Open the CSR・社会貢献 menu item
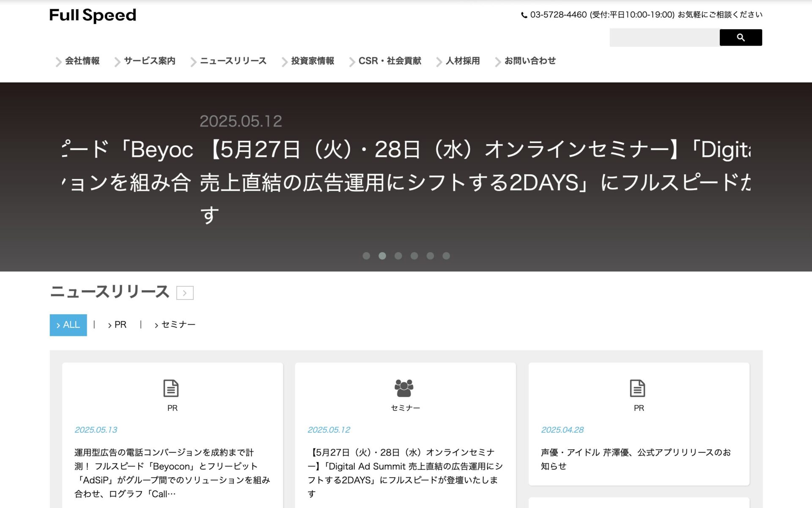The image size is (812, 508). click(x=390, y=61)
